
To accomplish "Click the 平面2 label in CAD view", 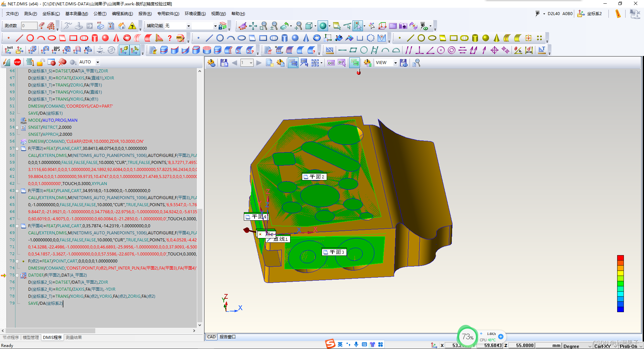I will (314, 177).
